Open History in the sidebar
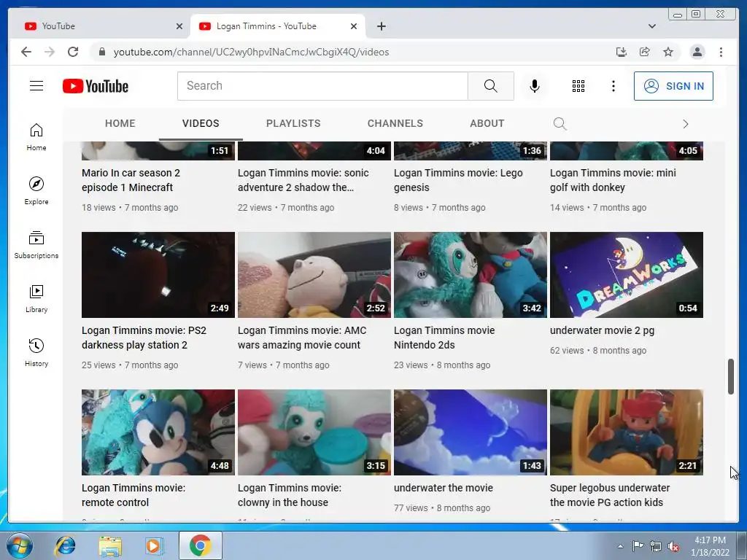 [36, 352]
